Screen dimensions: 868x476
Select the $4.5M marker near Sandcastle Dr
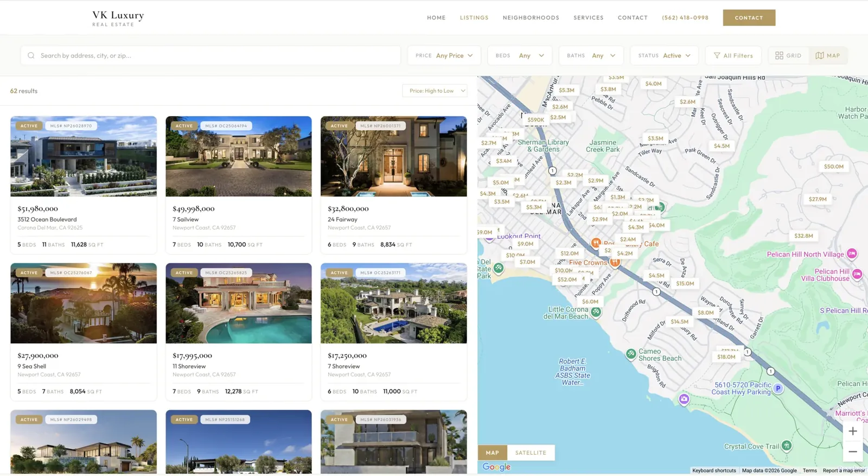(722, 146)
